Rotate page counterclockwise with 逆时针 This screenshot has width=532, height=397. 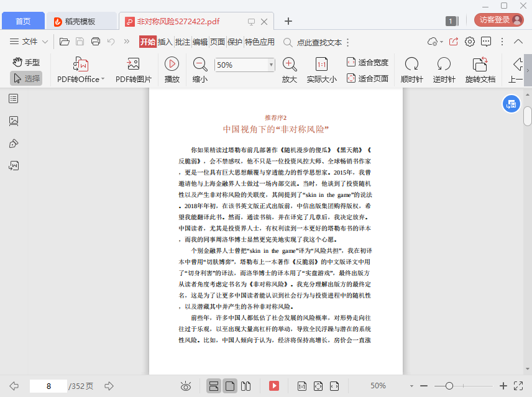(444, 65)
